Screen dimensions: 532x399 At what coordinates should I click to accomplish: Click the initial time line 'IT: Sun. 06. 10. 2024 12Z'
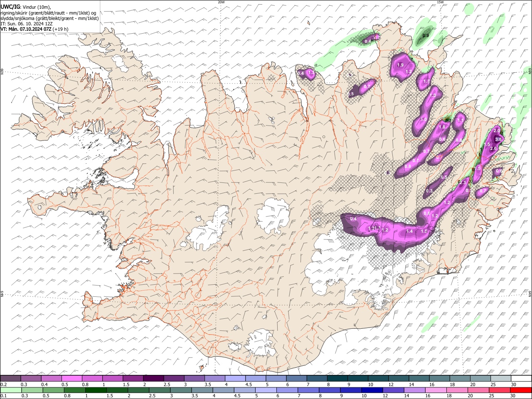coord(27,24)
